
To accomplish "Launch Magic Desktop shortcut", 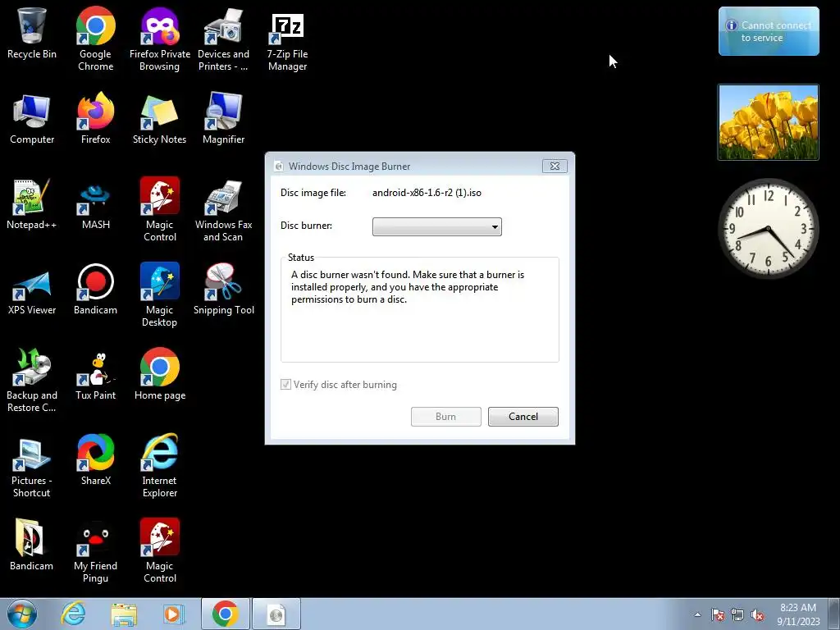I will tap(160, 294).
